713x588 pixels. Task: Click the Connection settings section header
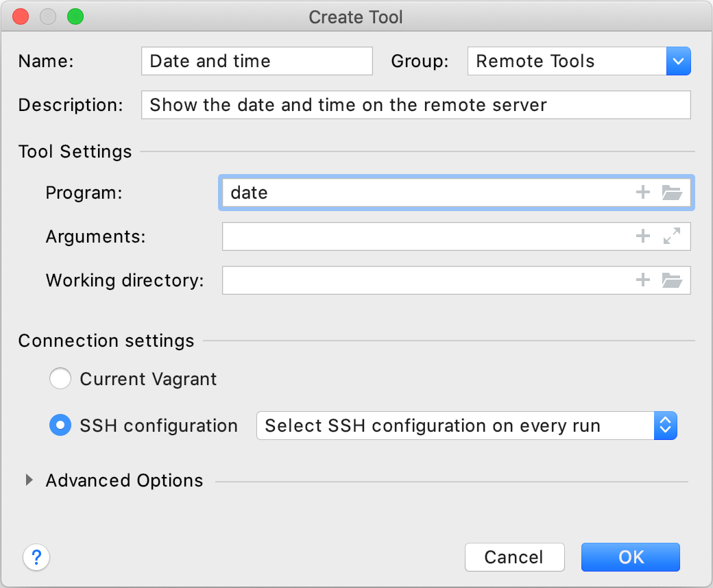[x=106, y=341]
